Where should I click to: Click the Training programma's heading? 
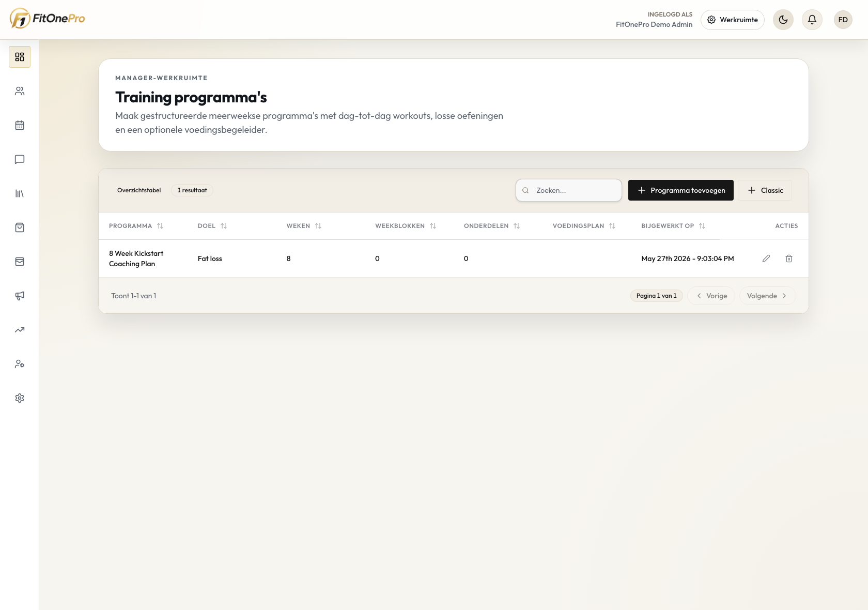pyautogui.click(x=191, y=97)
